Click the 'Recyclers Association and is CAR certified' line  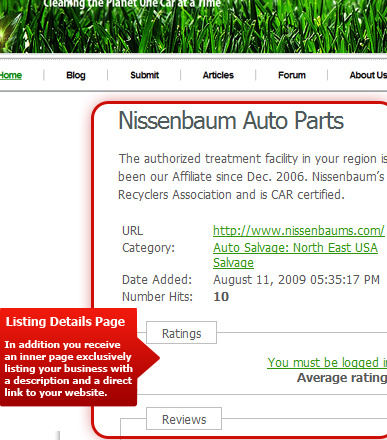231,195
